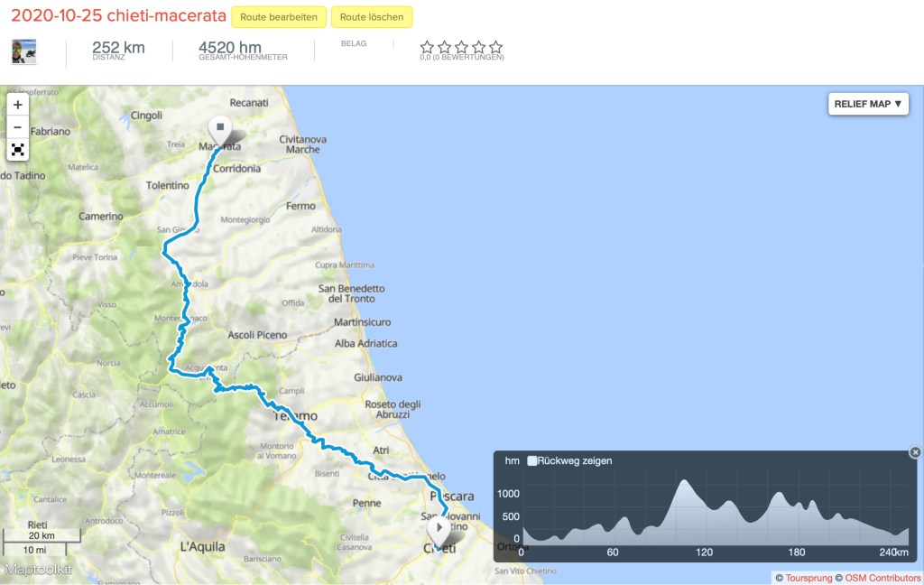This screenshot has height=585, width=924.
Task: Click the route title chieti-macerata
Action: (118, 17)
